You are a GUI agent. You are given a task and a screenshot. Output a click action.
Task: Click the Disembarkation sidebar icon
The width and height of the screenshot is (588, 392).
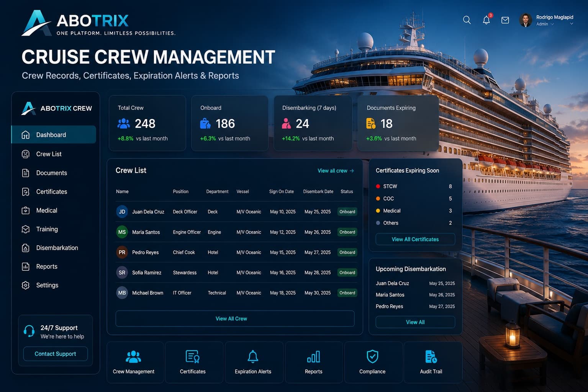[26, 248]
